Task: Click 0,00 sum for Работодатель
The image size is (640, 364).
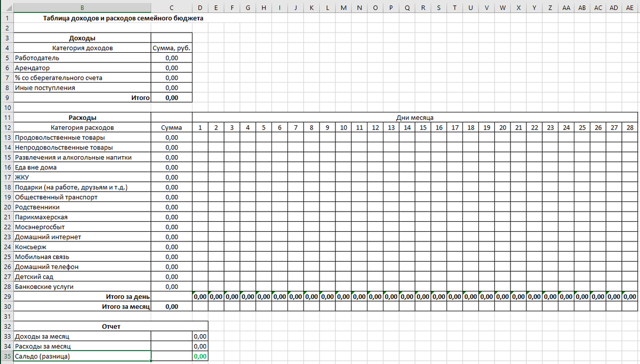Action: click(x=172, y=58)
